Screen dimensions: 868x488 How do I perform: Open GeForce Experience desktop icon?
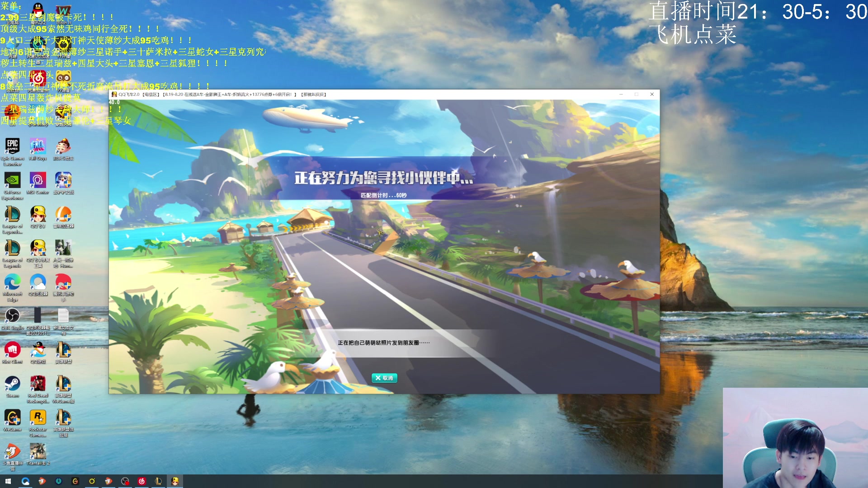point(13,185)
